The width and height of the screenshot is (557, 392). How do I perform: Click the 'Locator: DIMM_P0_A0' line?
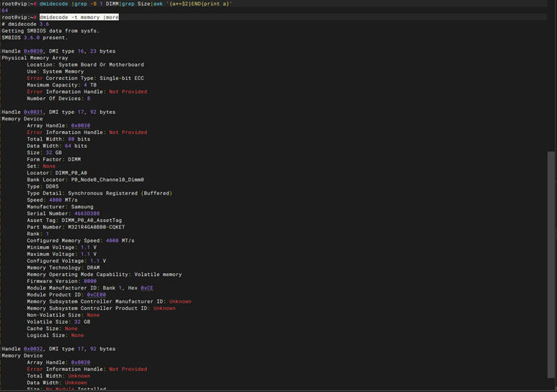(57, 173)
